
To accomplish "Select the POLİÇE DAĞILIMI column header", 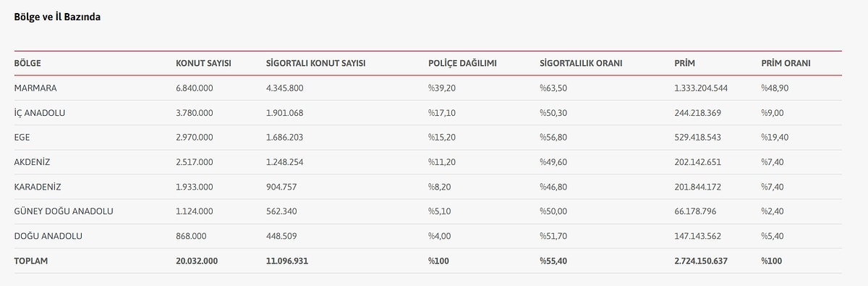I will [462, 64].
